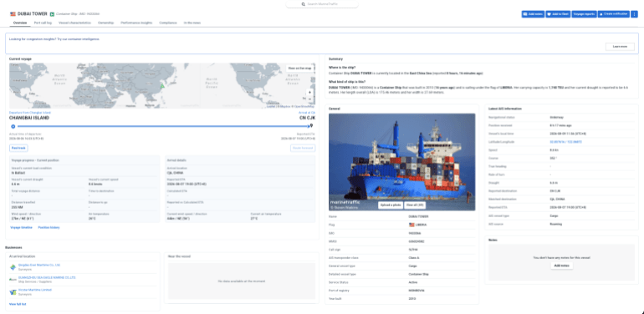
Task: Switch to the Vessel characteristics tab
Action: pyautogui.click(x=74, y=23)
